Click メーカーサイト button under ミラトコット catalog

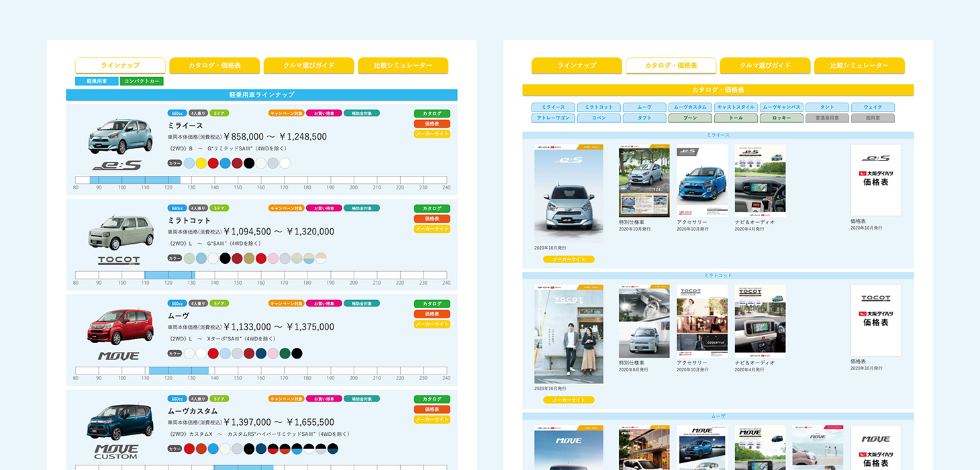pyautogui.click(x=569, y=400)
